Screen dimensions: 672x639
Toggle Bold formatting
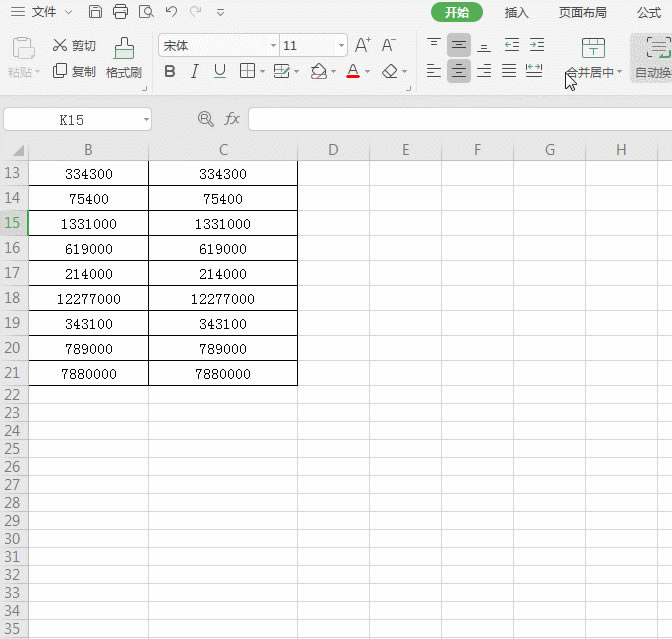(170, 71)
